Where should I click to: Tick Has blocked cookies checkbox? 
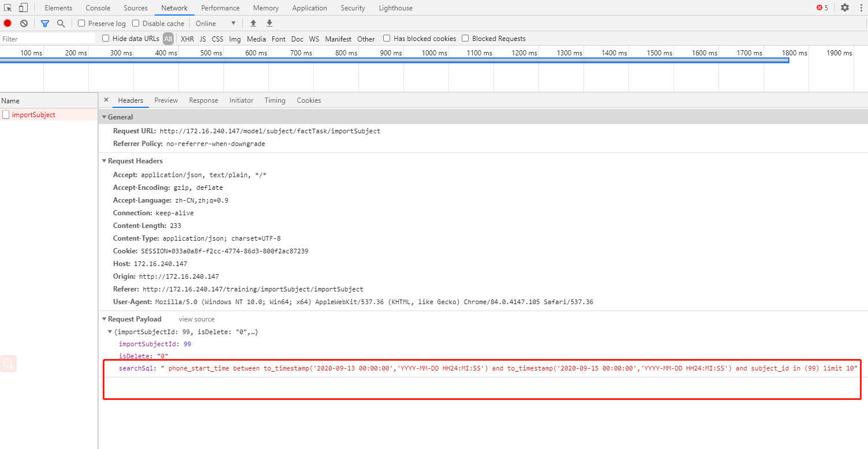click(387, 38)
